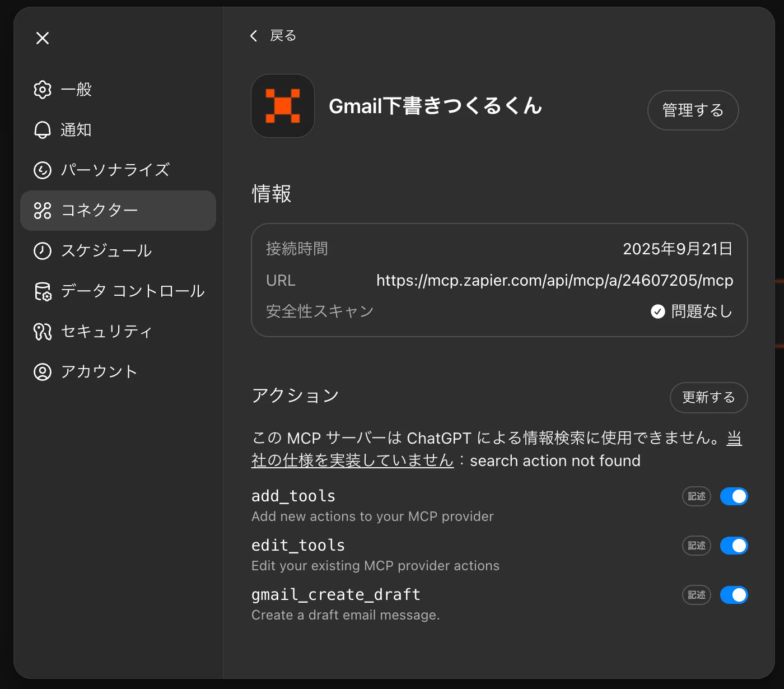This screenshot has width=784, height=689.
Task: Click the date 2025年9月21日
Action: (x=678, y=249)
